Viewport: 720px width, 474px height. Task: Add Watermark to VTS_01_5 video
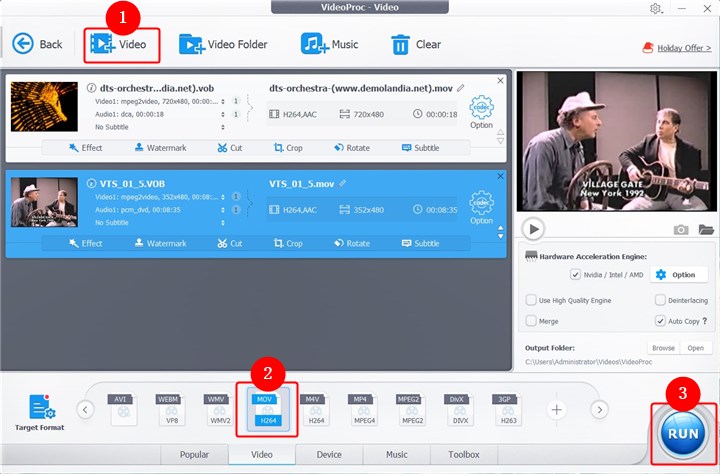(160, 243)
